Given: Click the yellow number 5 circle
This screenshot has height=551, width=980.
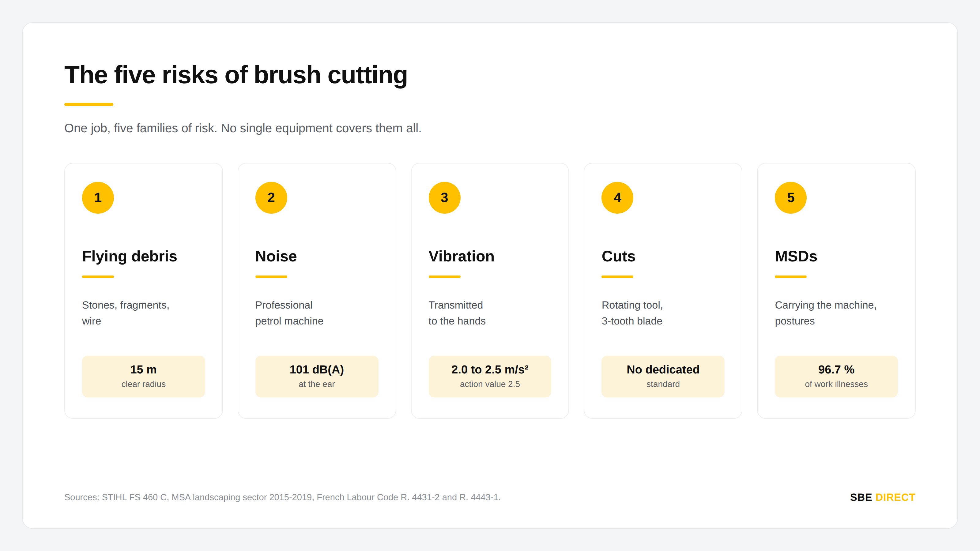Looking at the screenshot, I should tap(790, 197).
